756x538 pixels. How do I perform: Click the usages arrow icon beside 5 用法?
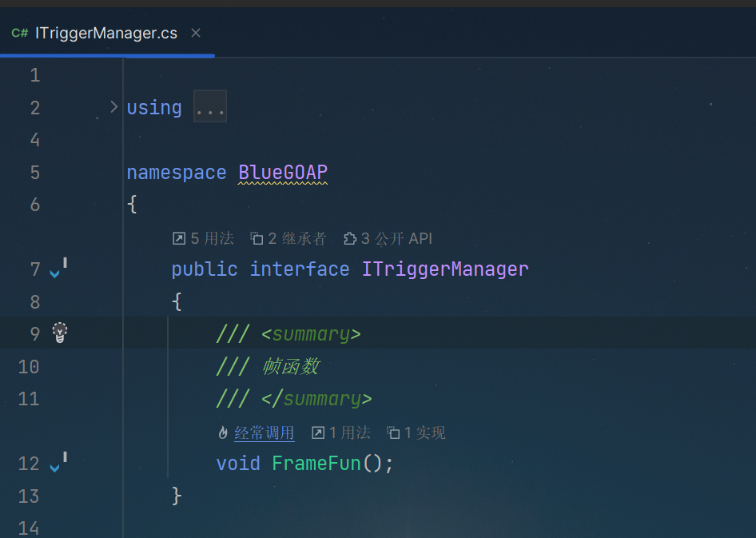pos(179,238)
